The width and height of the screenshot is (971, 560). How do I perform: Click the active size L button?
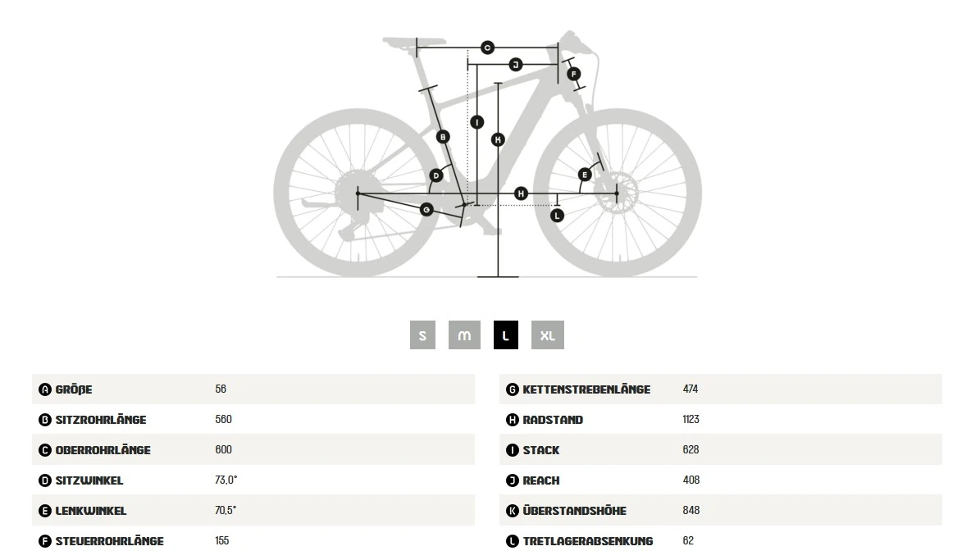506,335
